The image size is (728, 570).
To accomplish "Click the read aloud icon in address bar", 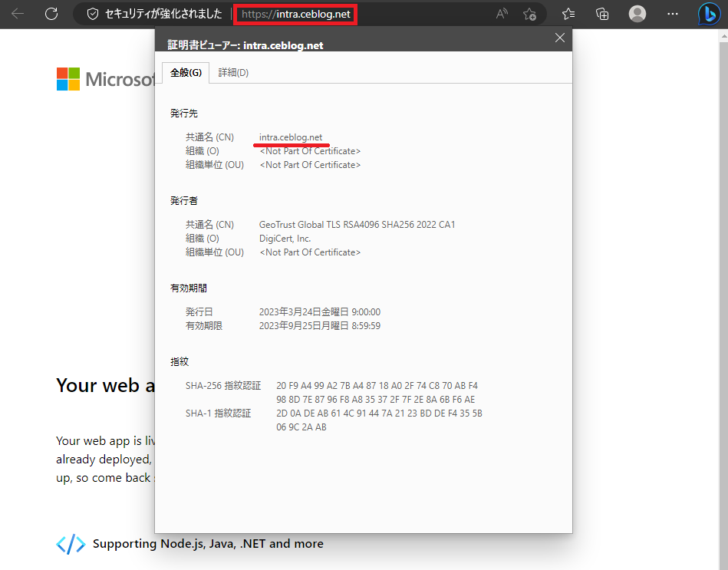I will [x=502, y=14].
